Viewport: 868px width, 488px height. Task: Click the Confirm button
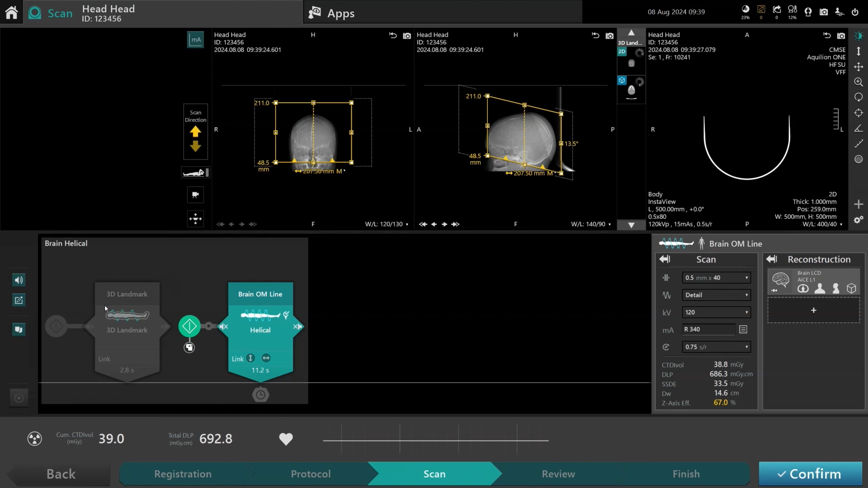810,474
